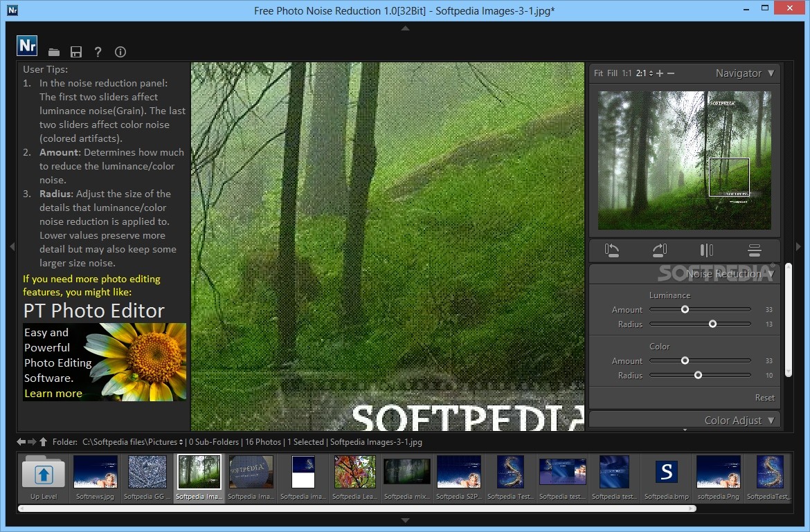This screenshot has width=810, height=532.
Task: Select the Softpedia mix... thumbnail
Action: [x=406, y=477]
